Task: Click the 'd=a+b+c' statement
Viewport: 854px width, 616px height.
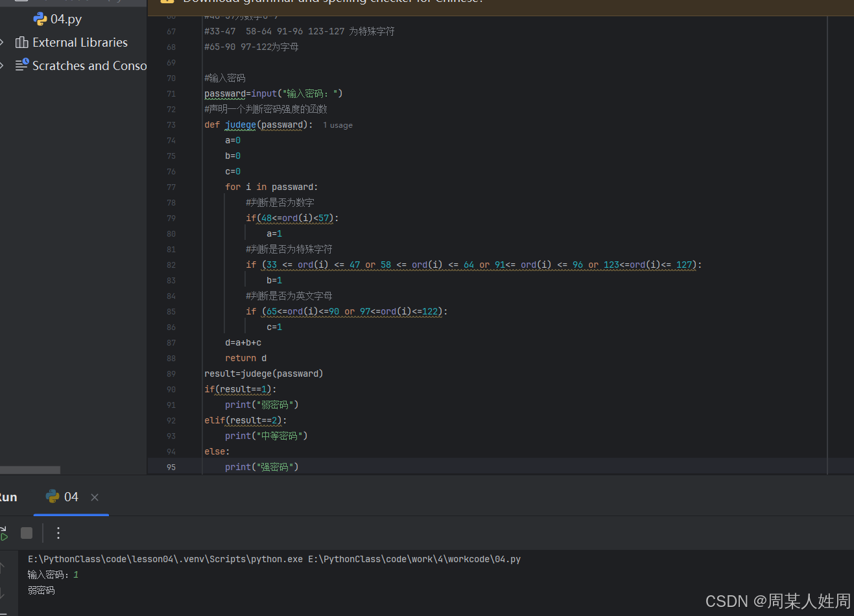Action: tap(243, 342)
